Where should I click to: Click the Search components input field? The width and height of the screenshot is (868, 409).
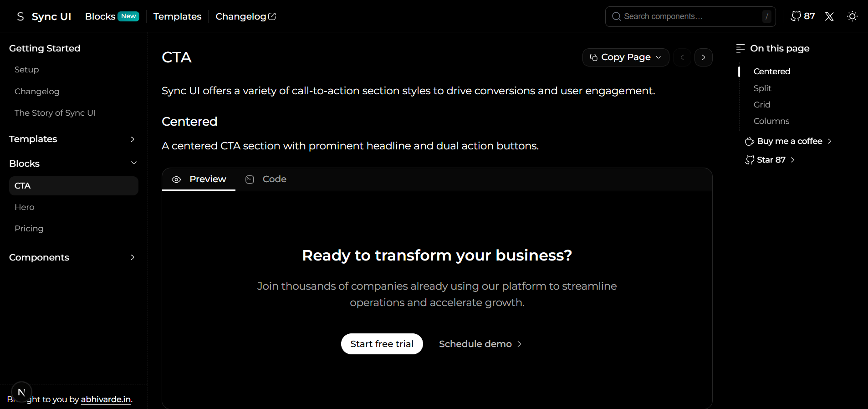tap(683, 16)
